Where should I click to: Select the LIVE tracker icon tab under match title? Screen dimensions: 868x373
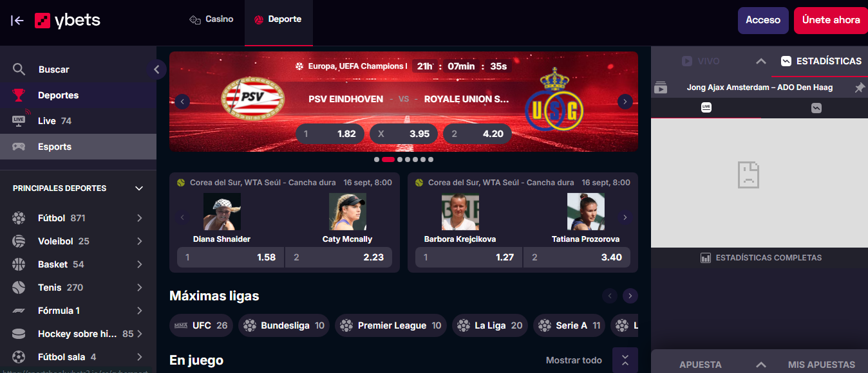point(706,108)
